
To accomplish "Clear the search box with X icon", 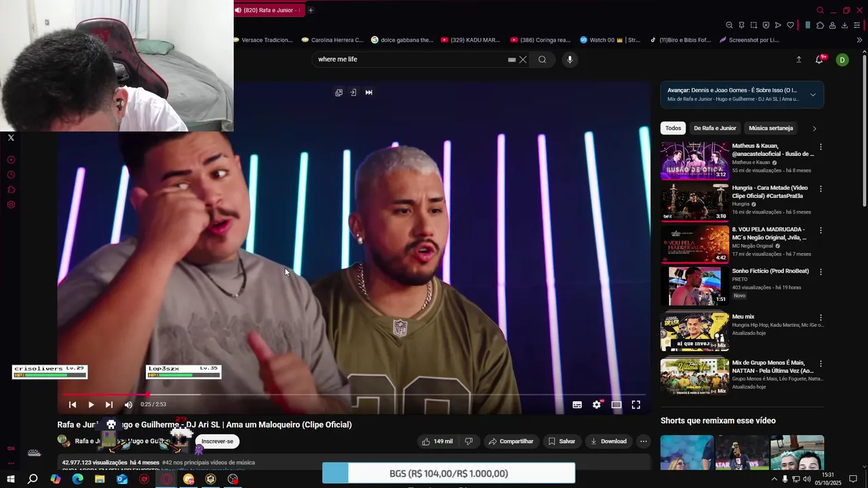I will coord(523,60).
